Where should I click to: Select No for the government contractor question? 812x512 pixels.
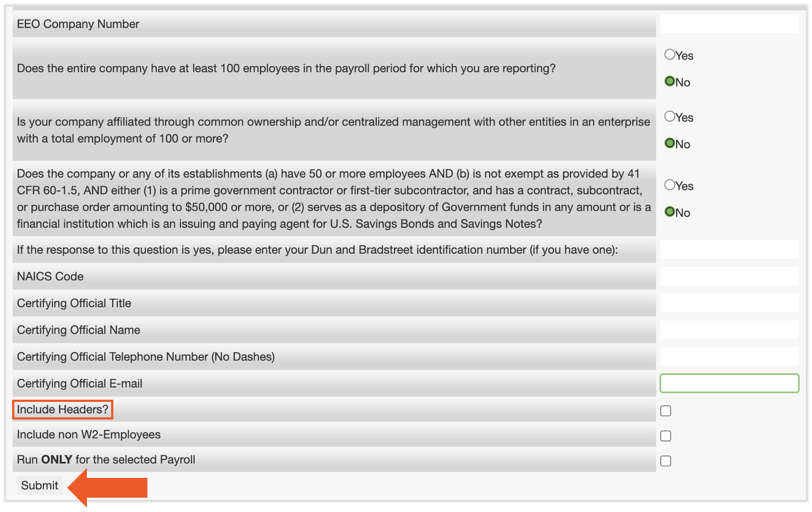pos(670,212)
